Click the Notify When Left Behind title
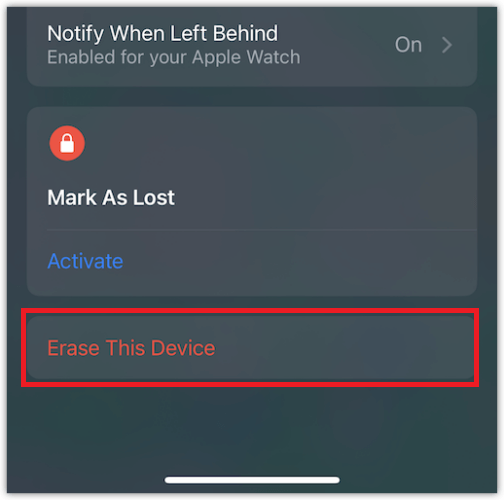The height and width of the screenshot is (500, 504). click(162, 33)
